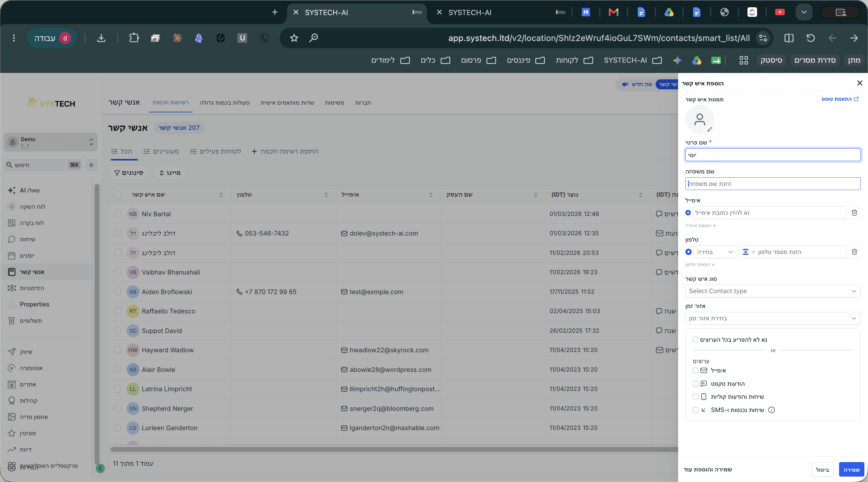
Task: Check the inbound calls and SMS checkbox
Action: pyautogui.click(x=696, y=410)
